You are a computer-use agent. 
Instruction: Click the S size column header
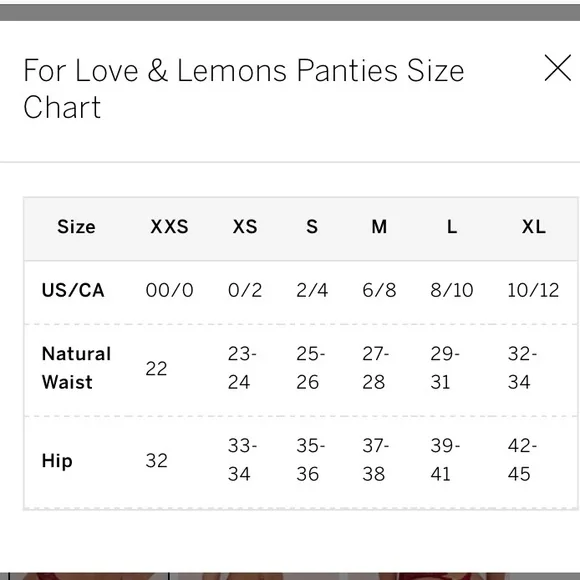(312, 226)
